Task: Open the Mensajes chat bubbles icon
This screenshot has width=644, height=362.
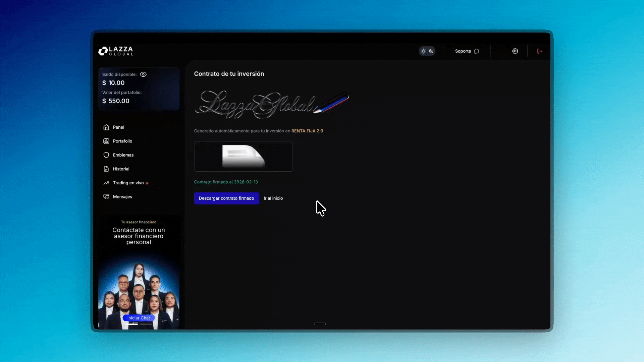Action: [106, 197]
